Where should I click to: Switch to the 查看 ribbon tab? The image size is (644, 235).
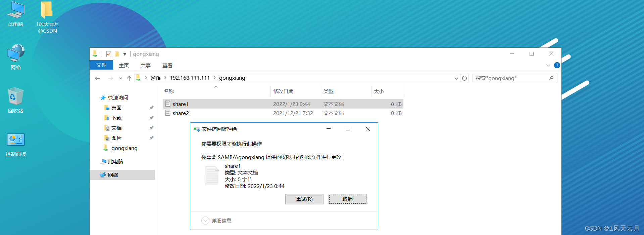[x=167, y=65]
